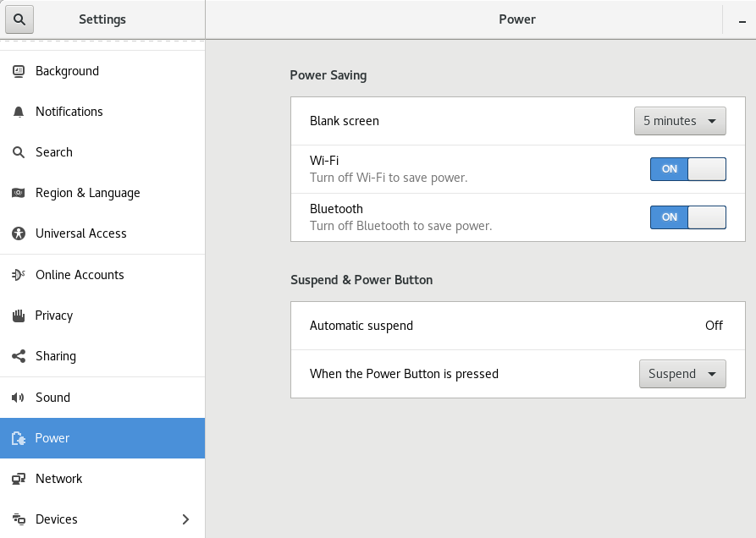This screenshot has height=538, width=756.
Task: Click the Sharing icon
Action: [x=19, y=356]
